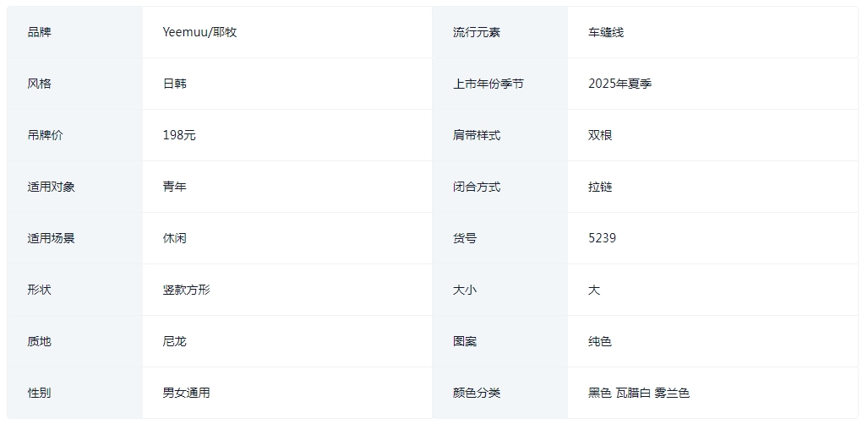Click the 颜色分类 label cell
Screen dimensions: 868x429
pos(500,393)
